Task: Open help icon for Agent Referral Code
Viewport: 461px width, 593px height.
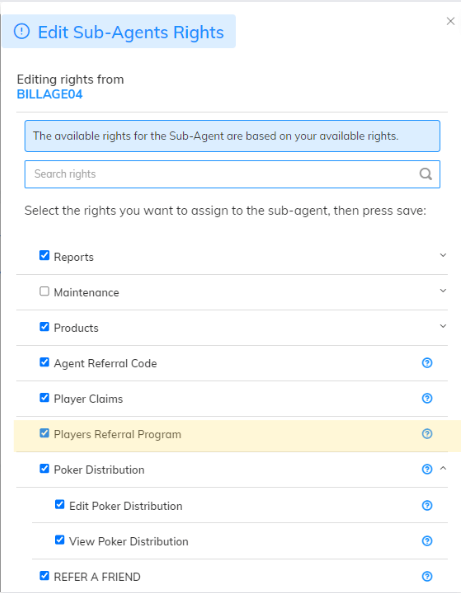Action: point(427,363)
